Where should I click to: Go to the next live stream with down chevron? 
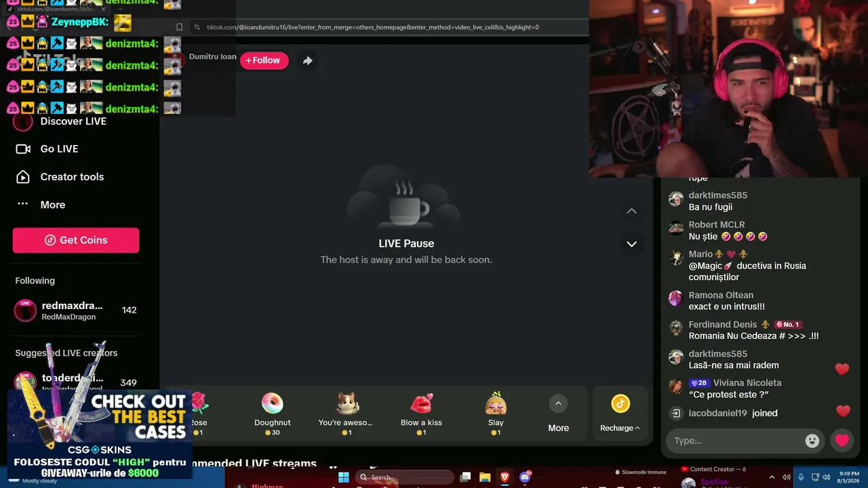[x=631, y=244]
